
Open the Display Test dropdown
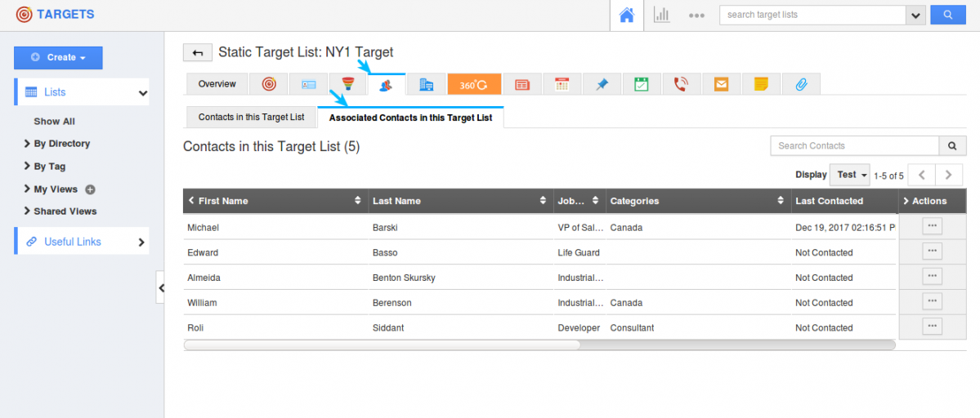click(849, 176)
